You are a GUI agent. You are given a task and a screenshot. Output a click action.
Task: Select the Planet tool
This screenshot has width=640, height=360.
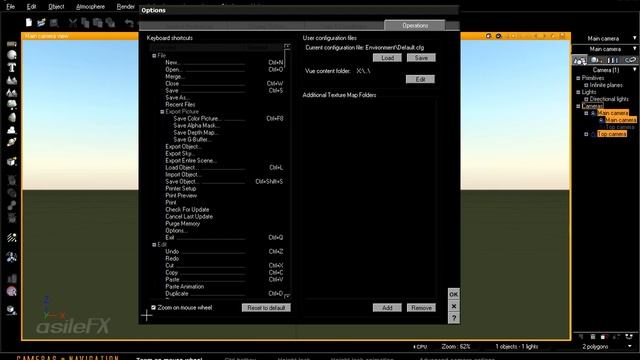pos(12,142)
